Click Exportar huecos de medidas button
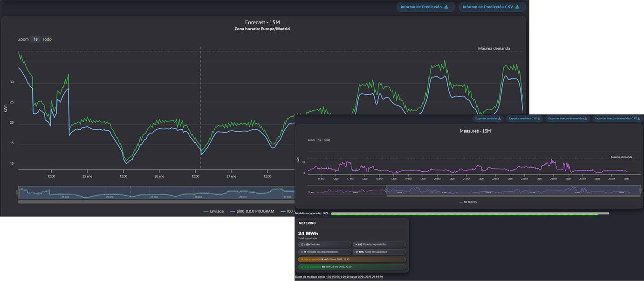This screenshot has width=644, height=281. (567, 119)
